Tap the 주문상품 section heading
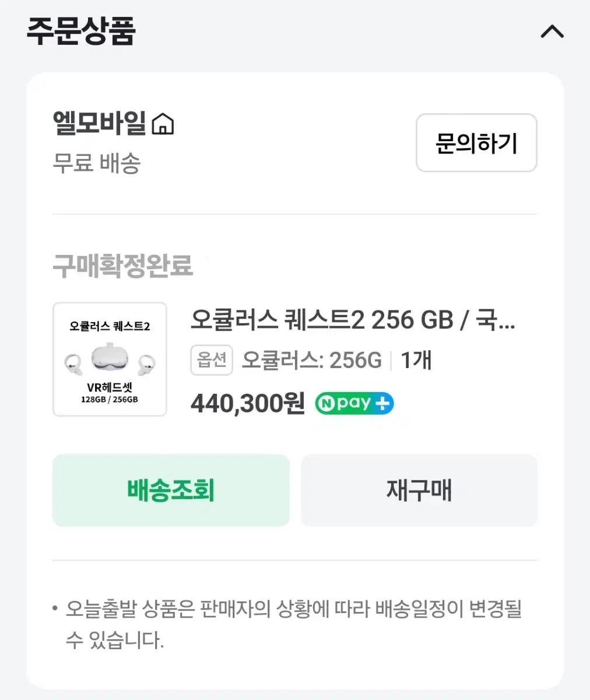Screen dimensions: 590x700 pos(81,31)
